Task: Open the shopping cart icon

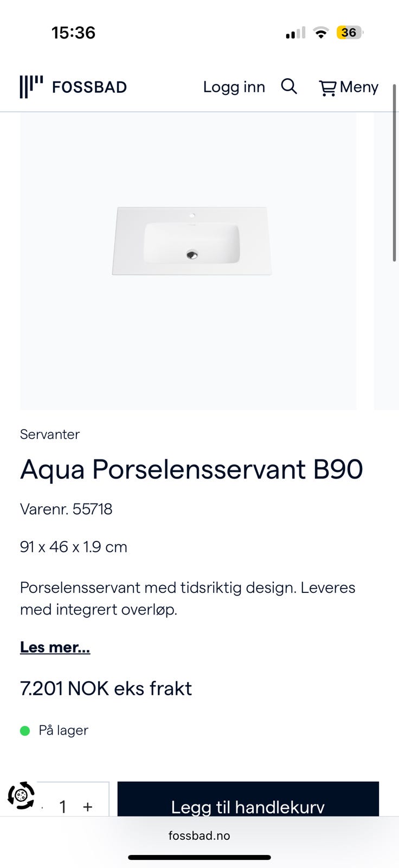Action: [327, 88]
